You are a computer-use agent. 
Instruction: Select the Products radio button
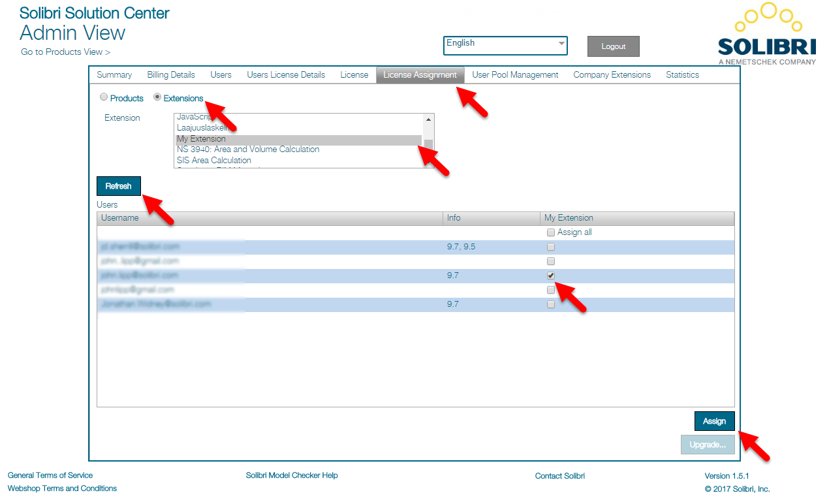tap(104, 97)
